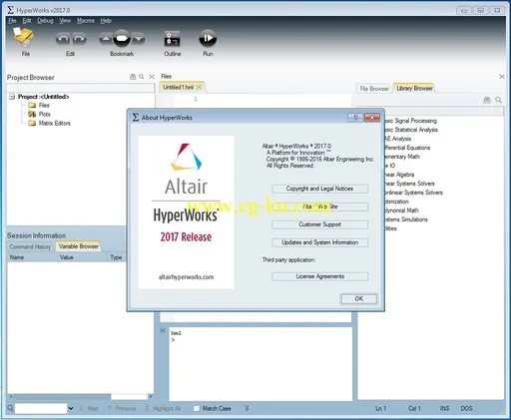Click the INS status bar indicator

[444, 408]
